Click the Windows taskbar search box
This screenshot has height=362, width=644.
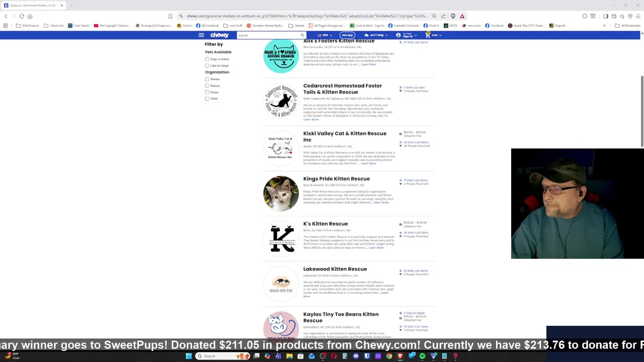click(222, 356)
